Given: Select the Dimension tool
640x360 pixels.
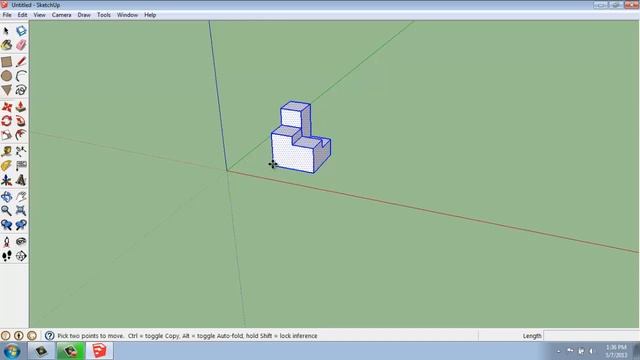Looking at the screenshot, I should (x=21, y=151).
